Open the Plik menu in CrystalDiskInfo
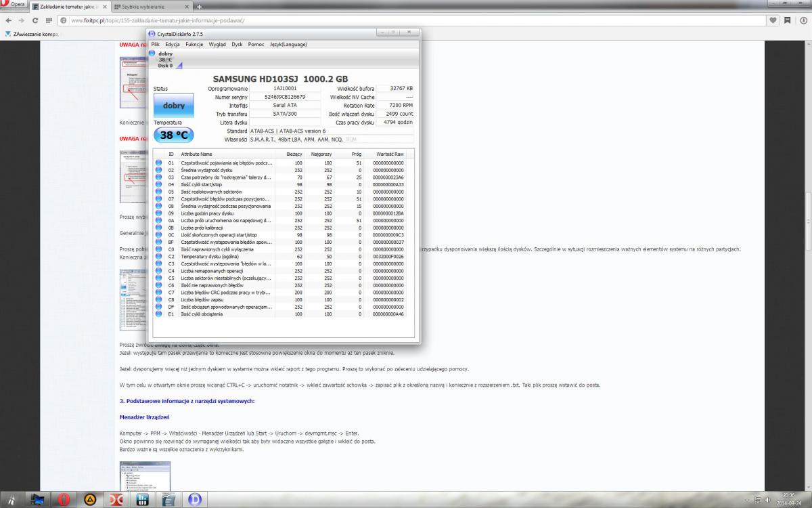 155,44
